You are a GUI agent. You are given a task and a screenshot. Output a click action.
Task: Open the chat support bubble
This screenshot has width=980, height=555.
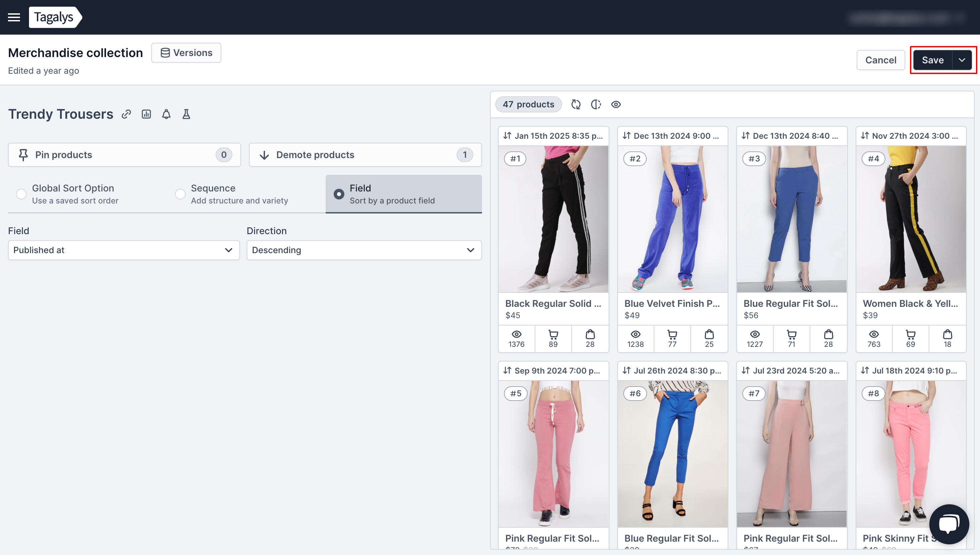coord(949,524)
